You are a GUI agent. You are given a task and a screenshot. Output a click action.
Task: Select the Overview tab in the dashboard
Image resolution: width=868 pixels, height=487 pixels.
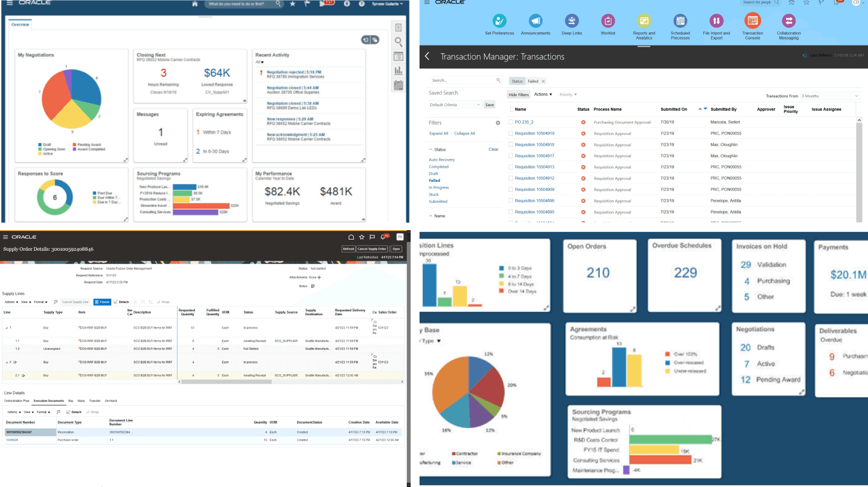point(20,24)
